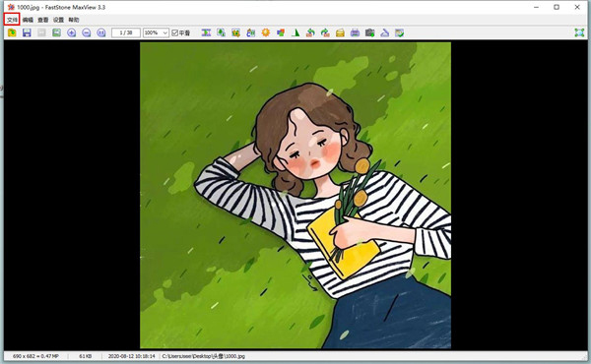This screenshot has width=591, height=364.
Task: Open the 编辑 menu
Action: [x=28, y=20]
